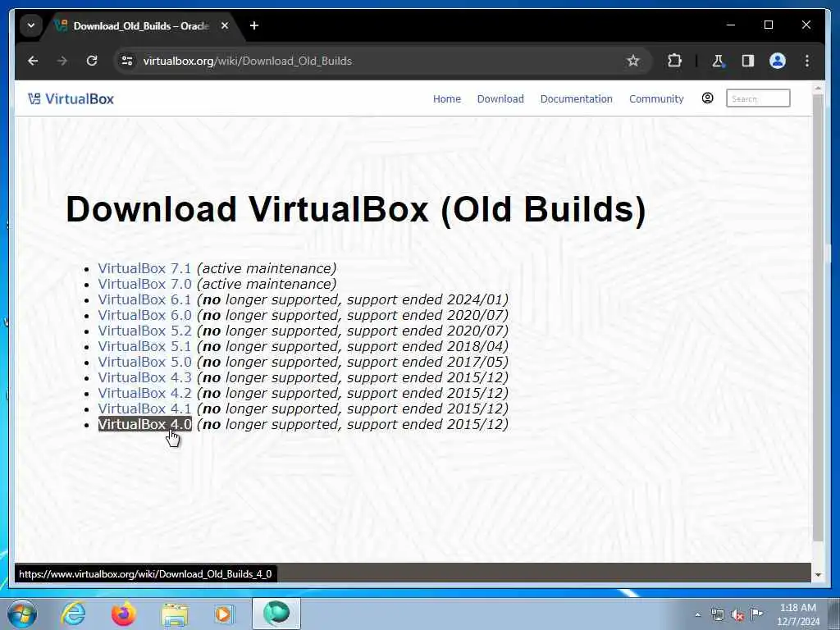Viewport: 840px width, 630px height.
Task: Click the muted volume tray icon
Action: (x=737, y=615)
